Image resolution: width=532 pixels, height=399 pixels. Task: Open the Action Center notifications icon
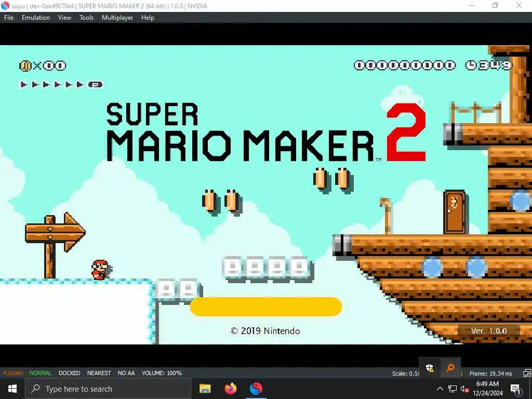[516, 389]
